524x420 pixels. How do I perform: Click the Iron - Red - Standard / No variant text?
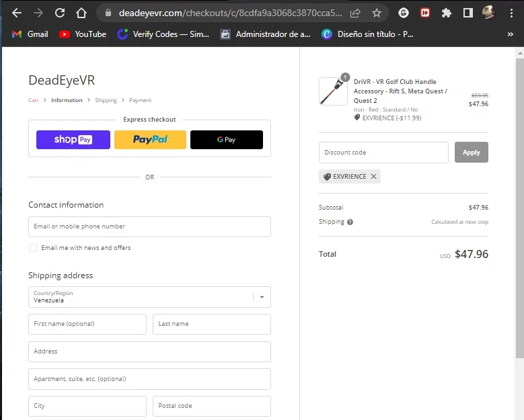pos(385,110)
